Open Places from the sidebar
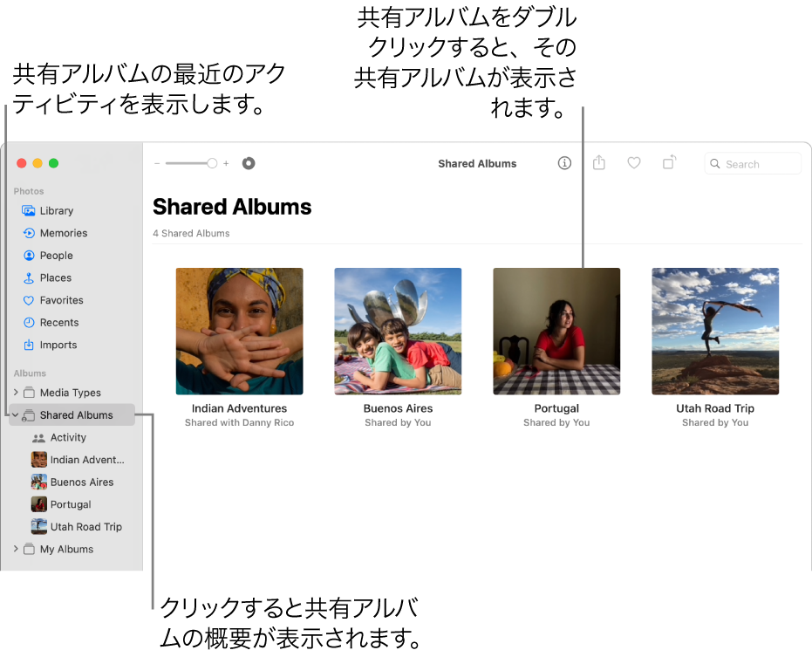The image size is (812, 657). click(x=29, y=277)
